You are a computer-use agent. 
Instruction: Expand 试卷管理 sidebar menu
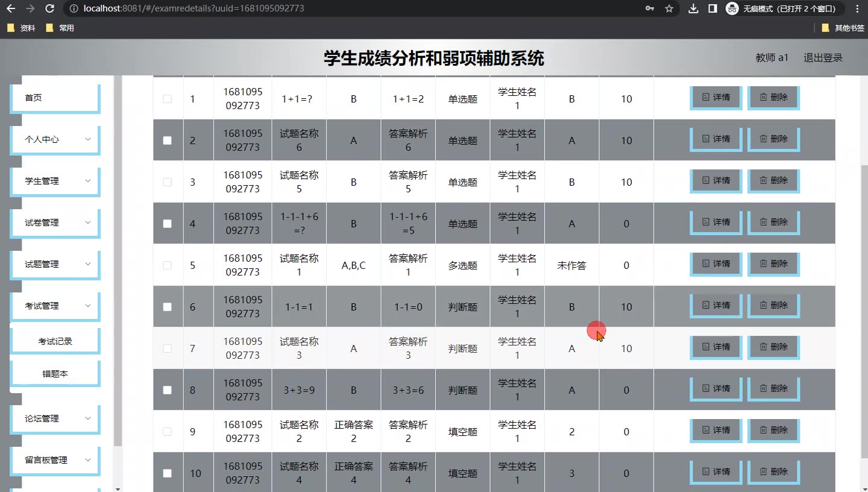[55, 222]
